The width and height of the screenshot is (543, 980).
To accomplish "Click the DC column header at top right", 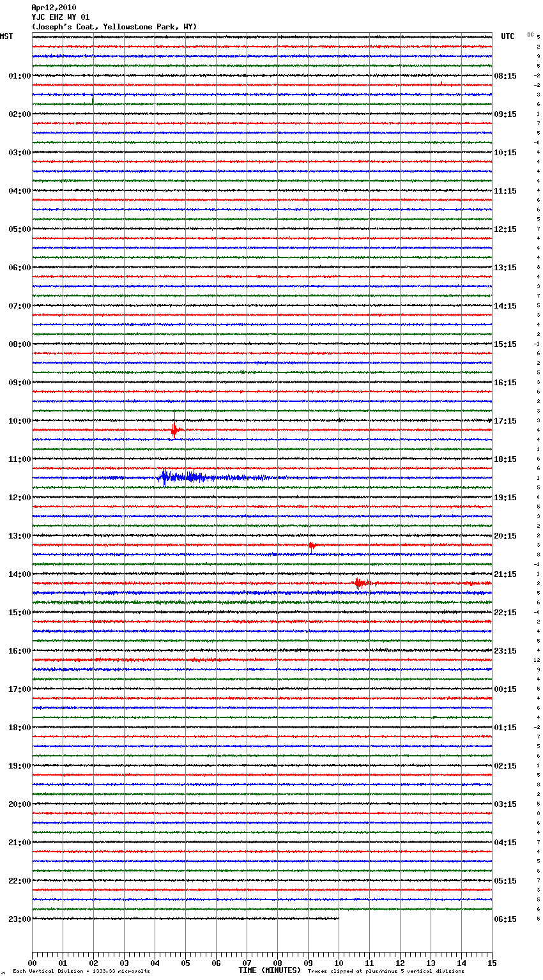I will [x=530, y=34].
